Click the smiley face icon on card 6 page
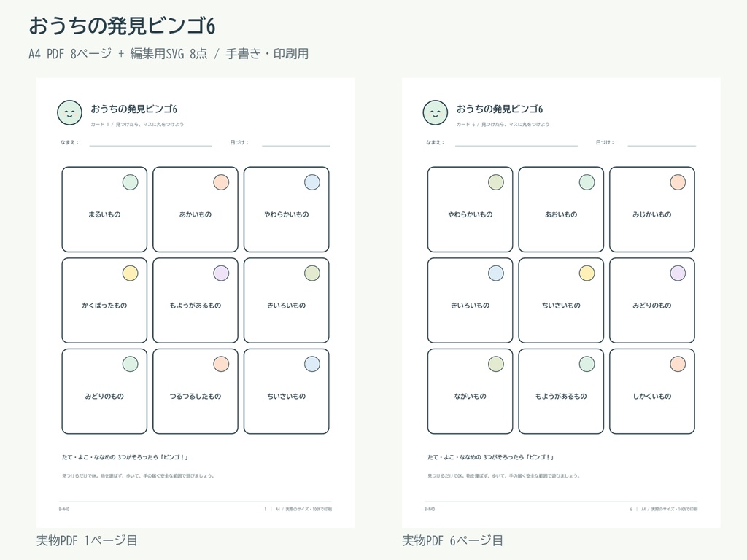 point(435,112)
